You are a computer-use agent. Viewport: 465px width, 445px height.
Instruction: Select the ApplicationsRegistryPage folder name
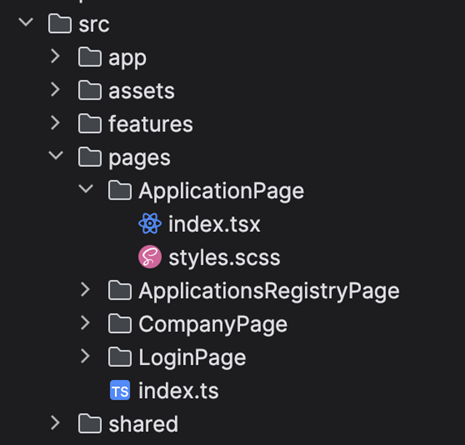[x=269, y=292]
